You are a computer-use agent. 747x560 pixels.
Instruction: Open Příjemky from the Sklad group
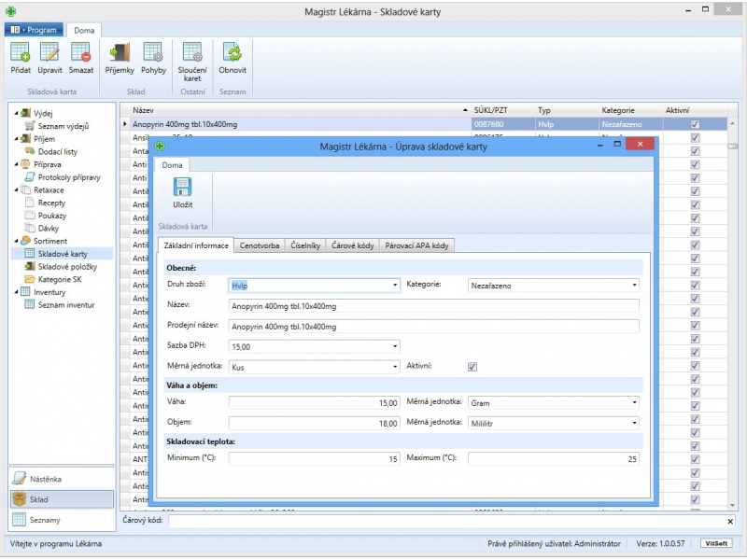(x=120, y=54)
